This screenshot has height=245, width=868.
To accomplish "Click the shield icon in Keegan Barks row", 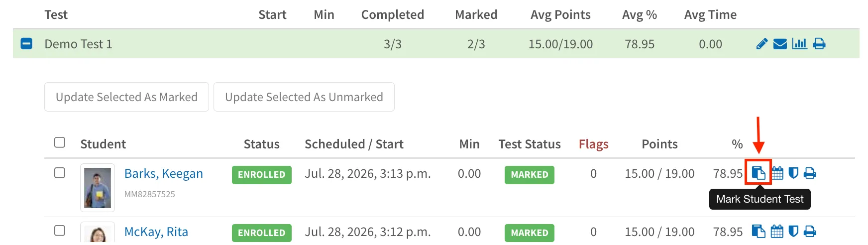I will click(x=793, y=173).
